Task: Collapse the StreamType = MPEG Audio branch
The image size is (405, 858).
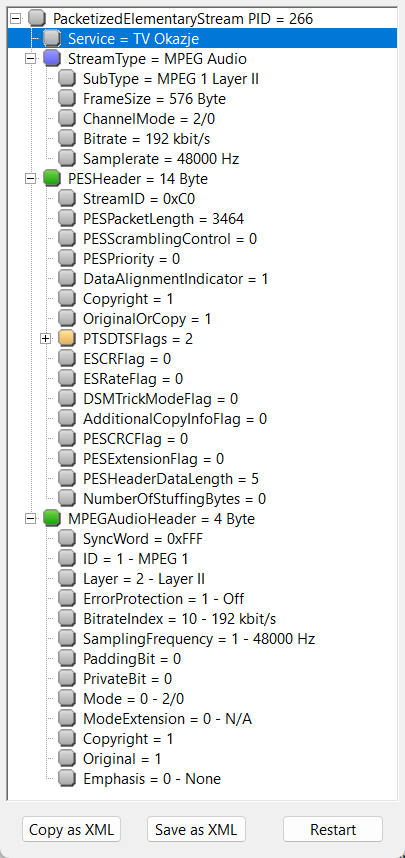Action: pos(31,59)
